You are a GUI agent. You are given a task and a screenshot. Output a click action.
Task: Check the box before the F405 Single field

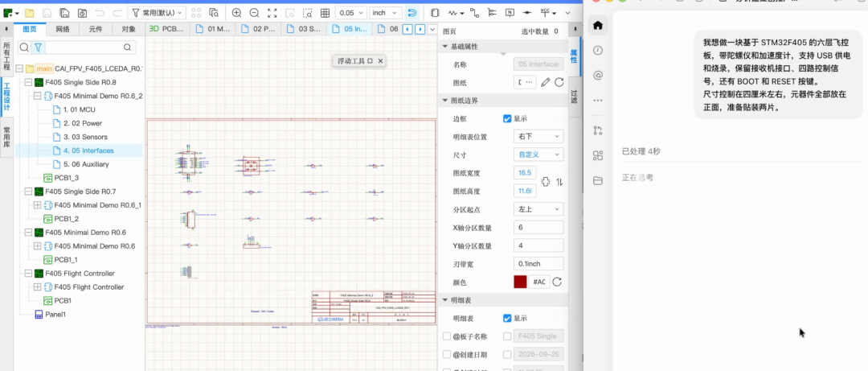point(507,336)
